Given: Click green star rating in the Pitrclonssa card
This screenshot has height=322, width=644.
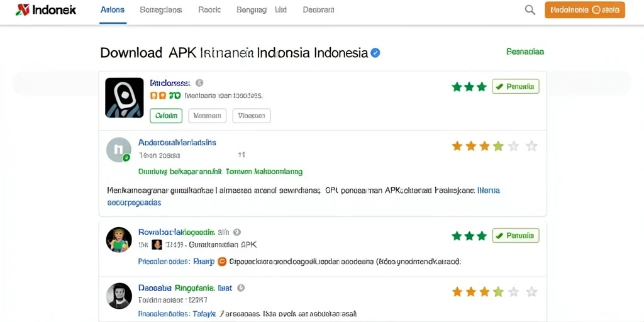Looking at the screenshot, I should (x=469, y=87).
